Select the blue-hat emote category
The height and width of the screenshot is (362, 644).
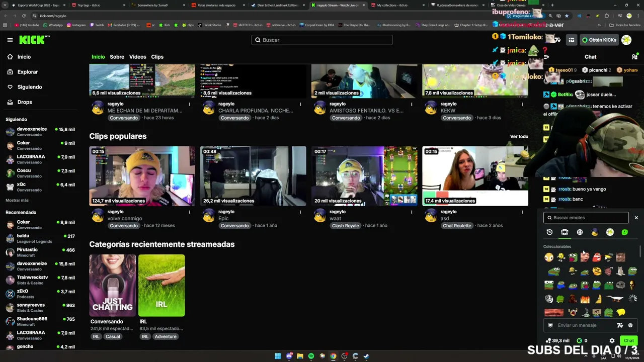(595, 232)
